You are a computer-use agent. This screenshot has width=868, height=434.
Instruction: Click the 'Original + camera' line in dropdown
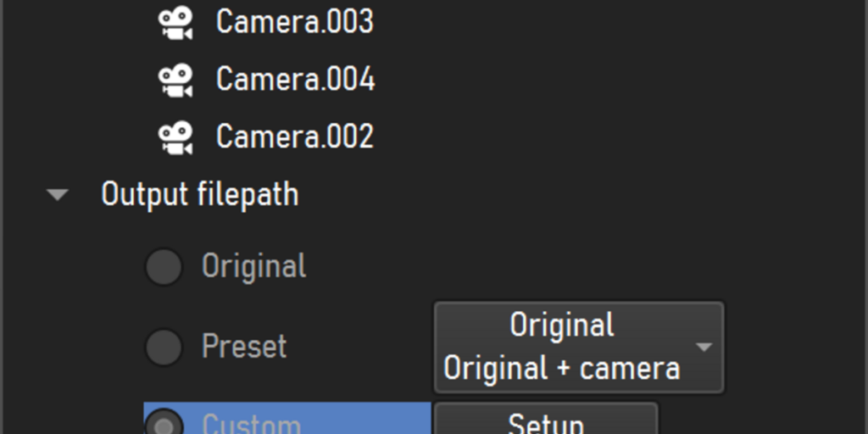pos(561,369)
